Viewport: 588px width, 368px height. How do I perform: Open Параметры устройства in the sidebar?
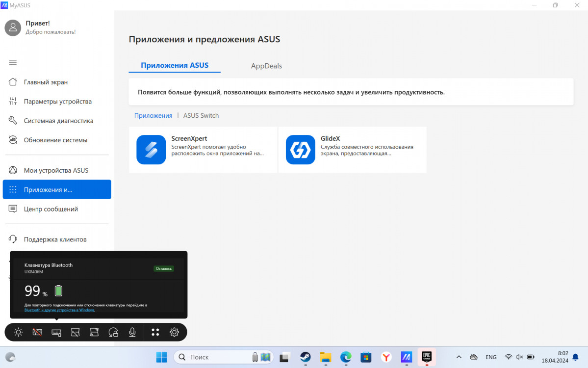57,101
